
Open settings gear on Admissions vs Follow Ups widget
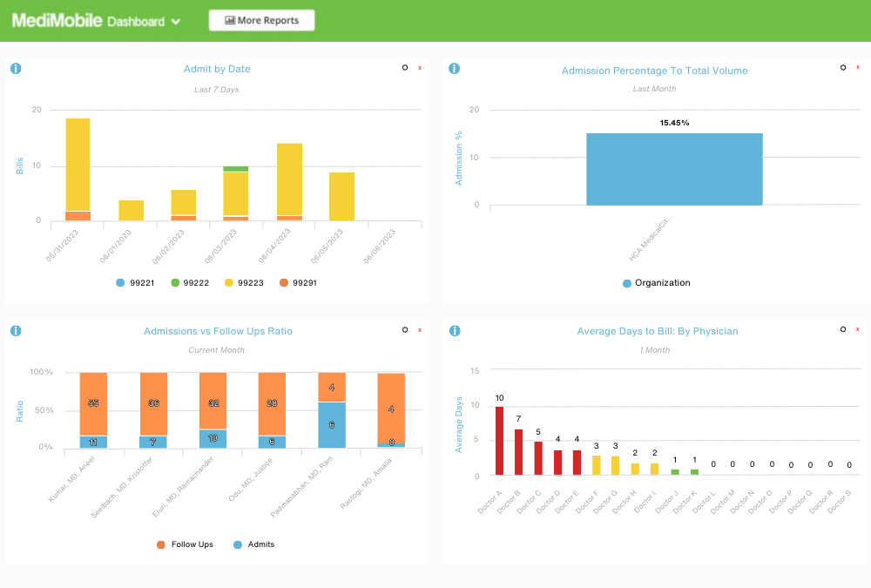click(404, 329)
